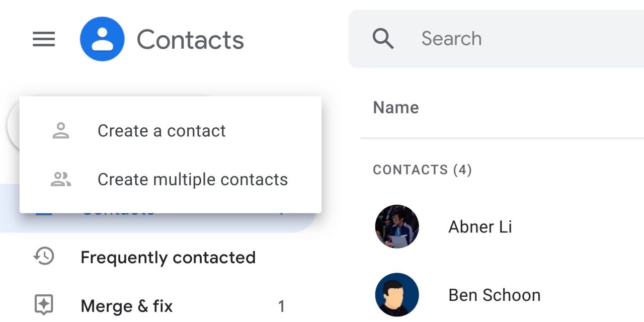Open the Merge & fix section
This screenshot has height=322, width=644.
126,306
